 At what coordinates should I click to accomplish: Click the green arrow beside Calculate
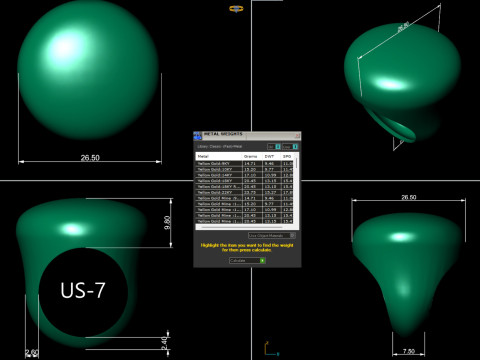262,260
